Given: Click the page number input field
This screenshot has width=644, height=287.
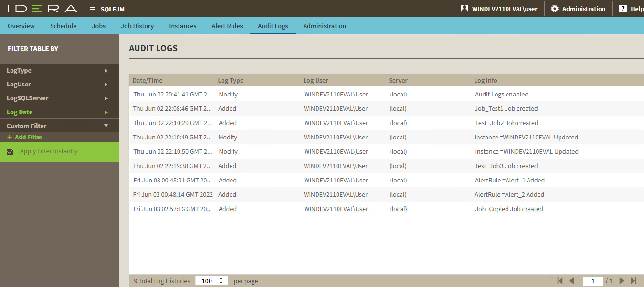Looking at the screenshot, I should coord(593,281).
